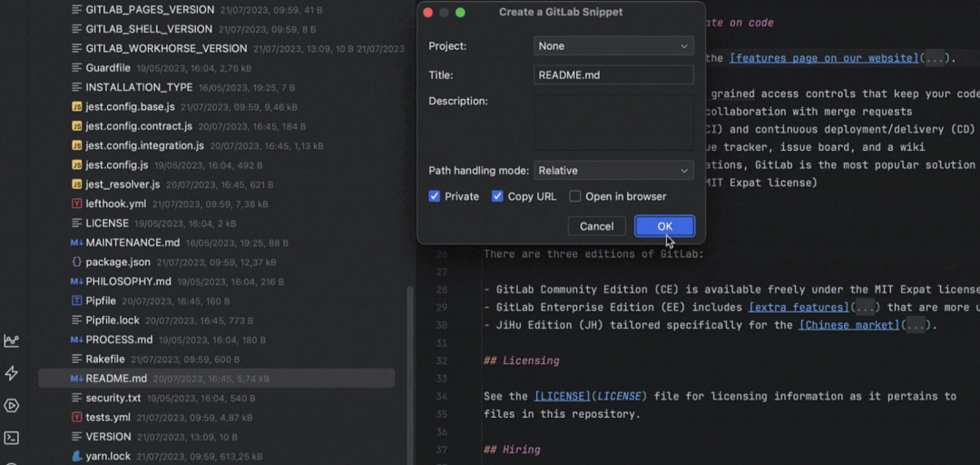The width and height of the screenshot is (980, 465).
Task: Uncheck the Copy URL checkbox
Action: [497, 196]
